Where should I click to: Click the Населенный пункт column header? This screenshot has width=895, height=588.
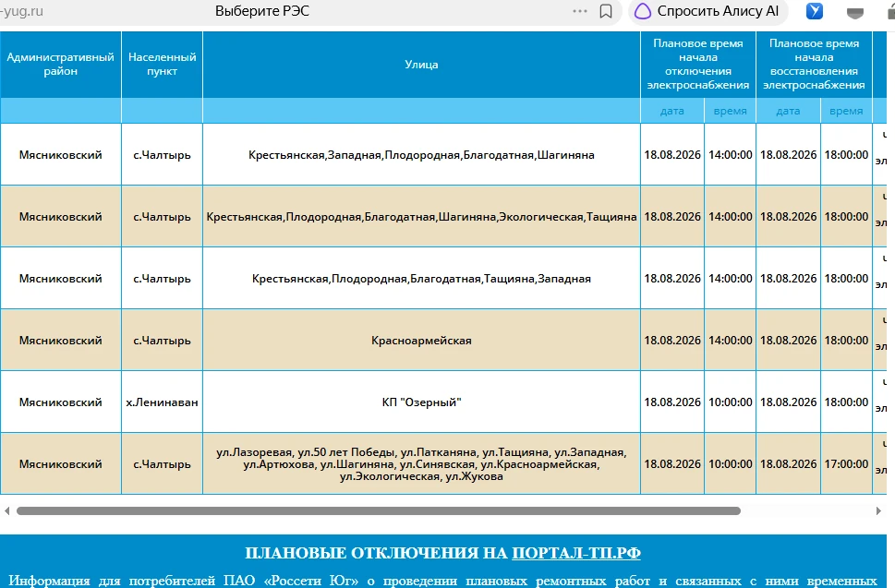click(x=163, y=65)
